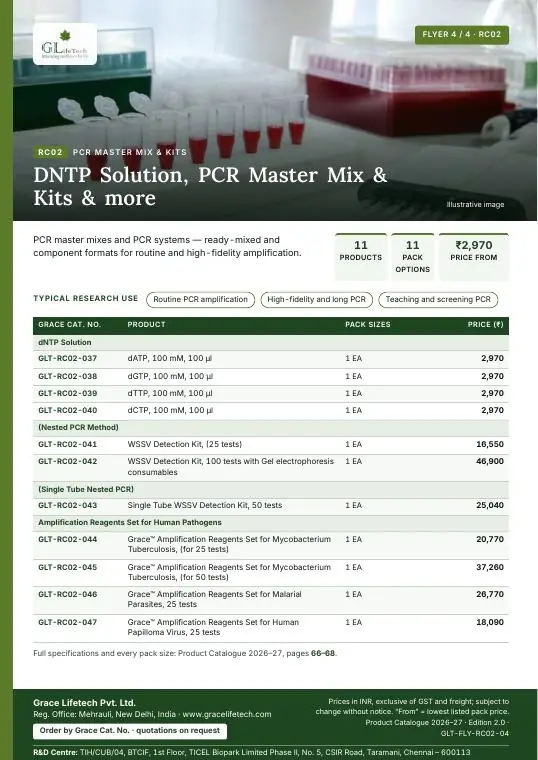The height and width of the screenshot is (760, 538).
Task: Click the price 26,770
Action: pos(490,594)
